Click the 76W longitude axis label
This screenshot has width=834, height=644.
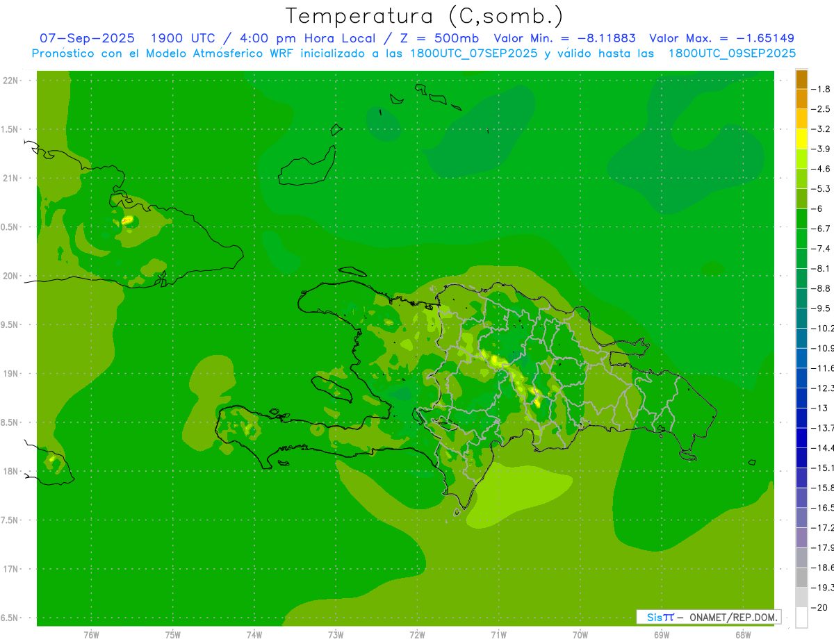pos(91,635)
